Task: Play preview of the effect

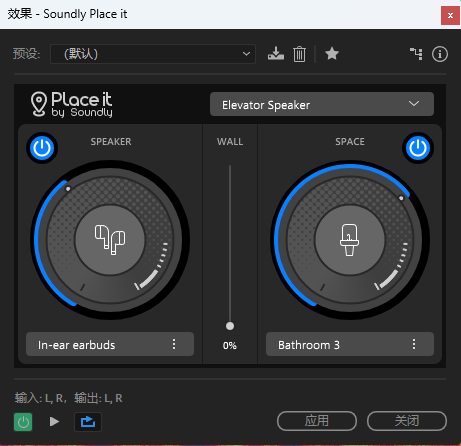Action: [54, 422]
